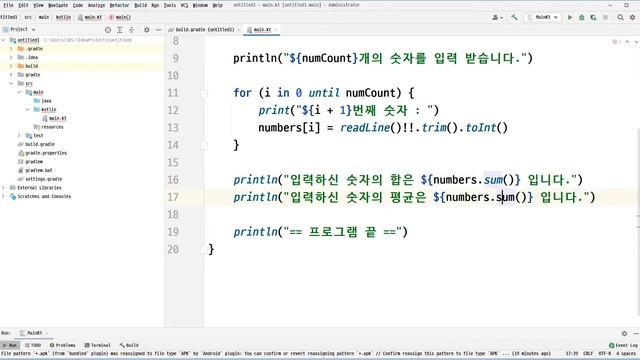
Task: Collapse the main source folder
Action: (19, 92)
